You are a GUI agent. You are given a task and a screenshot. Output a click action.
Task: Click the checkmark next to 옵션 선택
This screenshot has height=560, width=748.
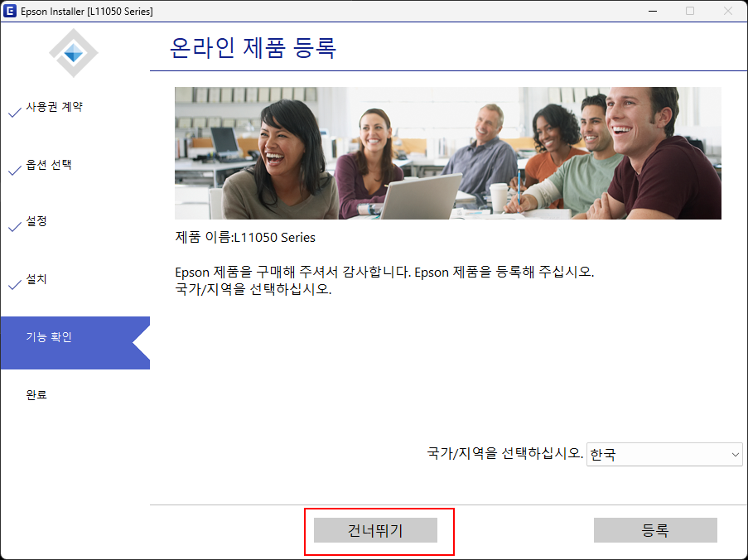pyautogui.click(x=15, y=171)
